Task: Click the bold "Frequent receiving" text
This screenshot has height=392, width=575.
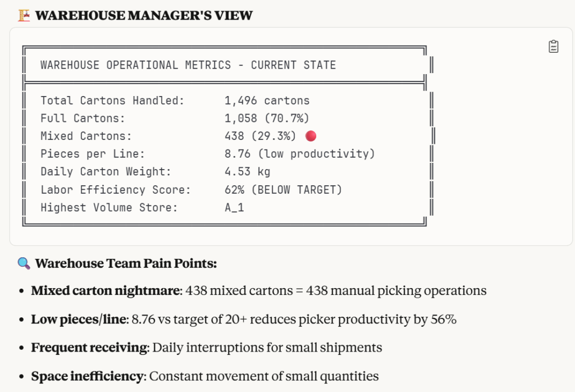Action: click(89, 348)
